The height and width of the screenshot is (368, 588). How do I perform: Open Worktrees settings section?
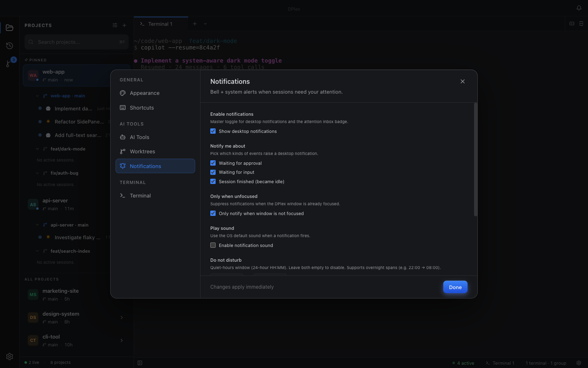tap(155, 152)
